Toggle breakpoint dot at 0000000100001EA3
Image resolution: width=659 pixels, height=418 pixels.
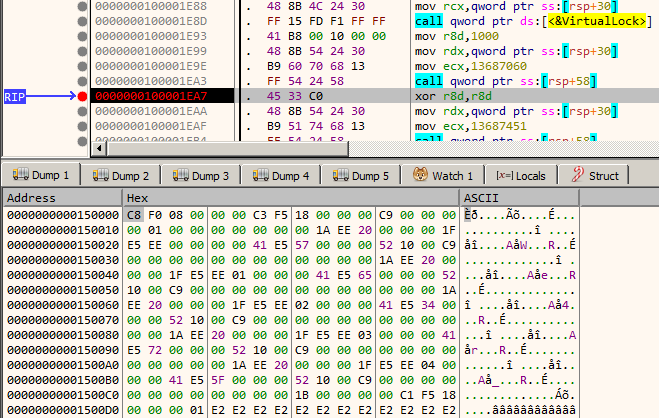click(82, 81)
